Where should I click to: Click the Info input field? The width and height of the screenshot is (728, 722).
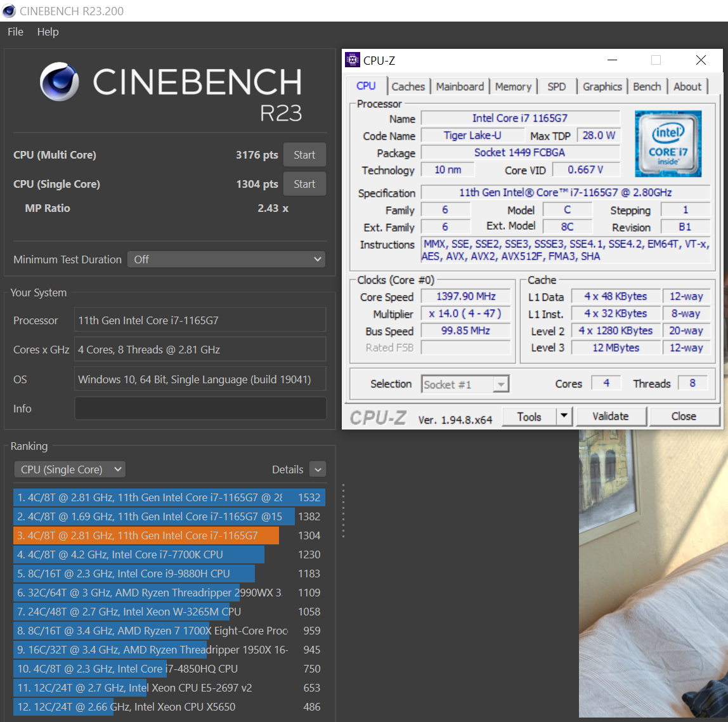[200, 409]
